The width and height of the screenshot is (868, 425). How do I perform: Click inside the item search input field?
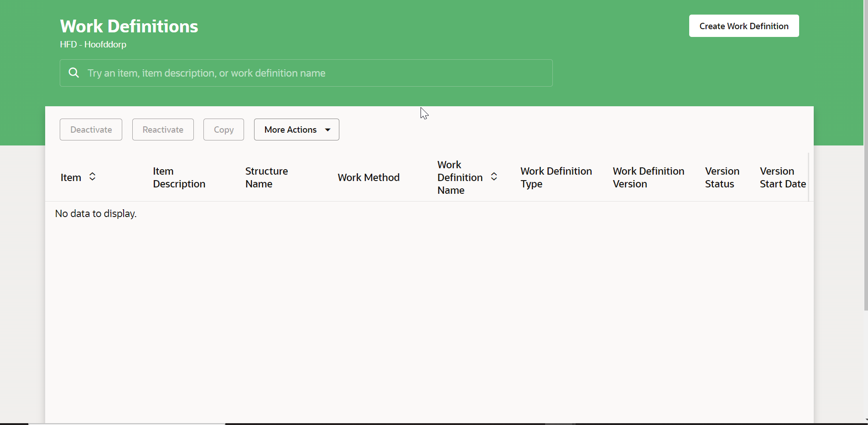tap(306, 73)
